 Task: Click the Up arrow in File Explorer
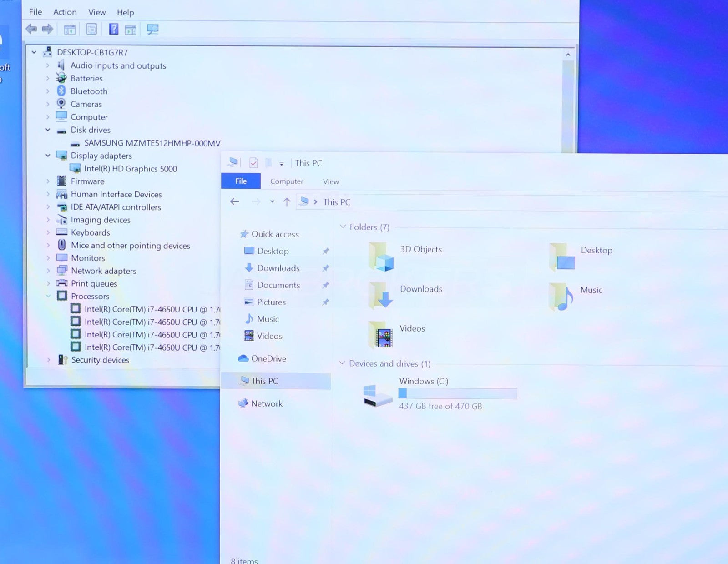click(287, 202)
